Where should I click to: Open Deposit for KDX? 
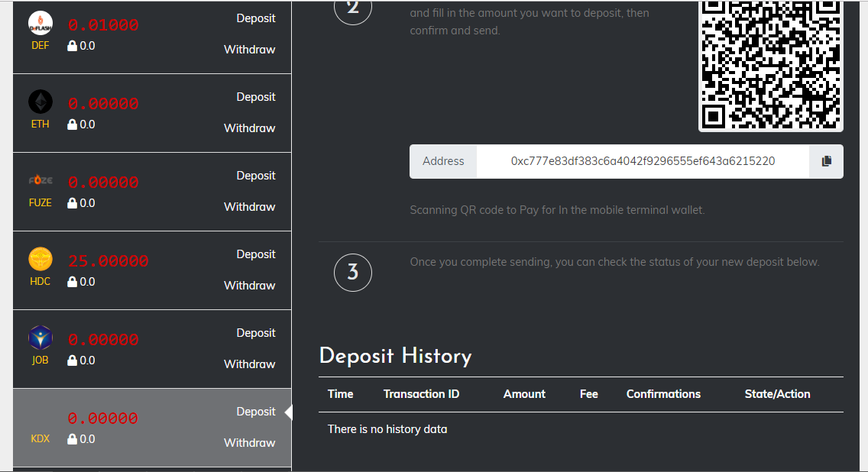click(256, 411)
